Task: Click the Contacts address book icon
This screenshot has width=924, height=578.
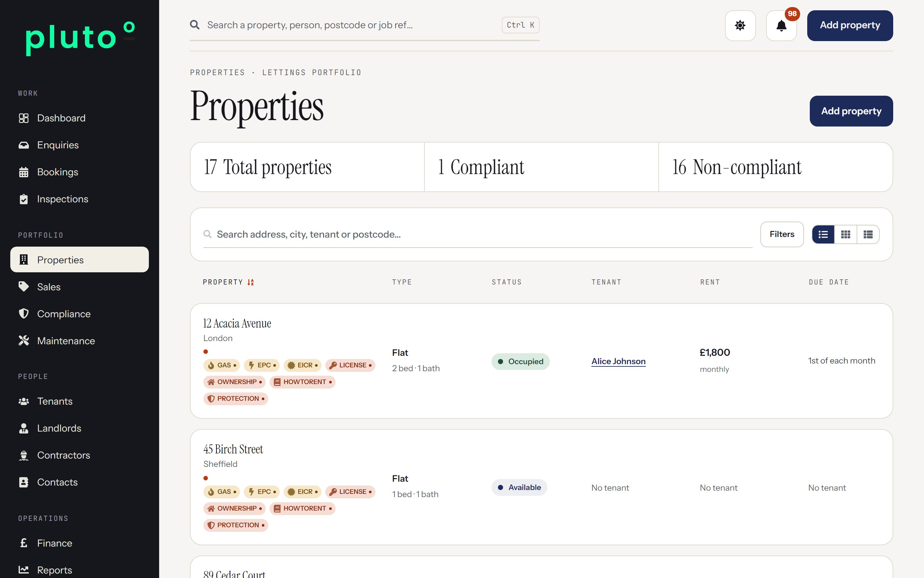Action: coord(24,482)
